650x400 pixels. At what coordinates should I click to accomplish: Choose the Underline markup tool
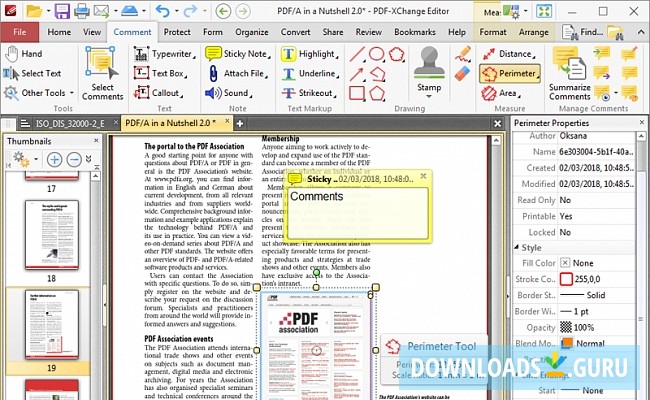310,73
